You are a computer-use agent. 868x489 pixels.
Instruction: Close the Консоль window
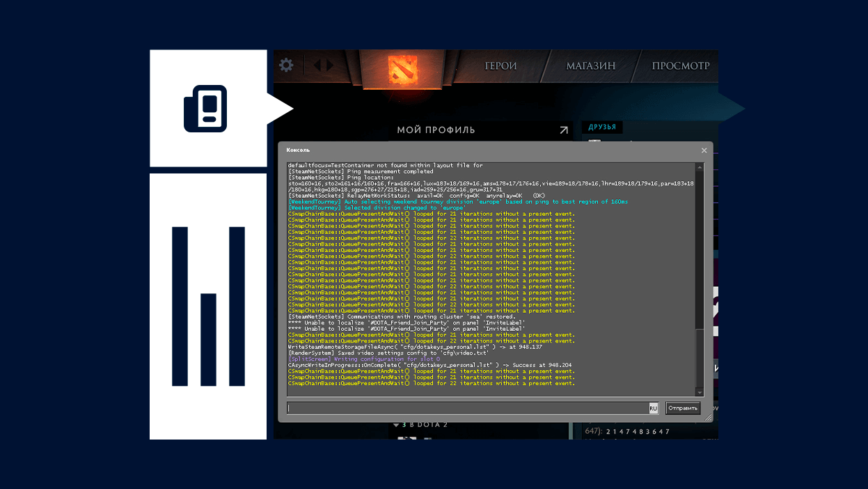pyautogui.click(x=704, y=150)
